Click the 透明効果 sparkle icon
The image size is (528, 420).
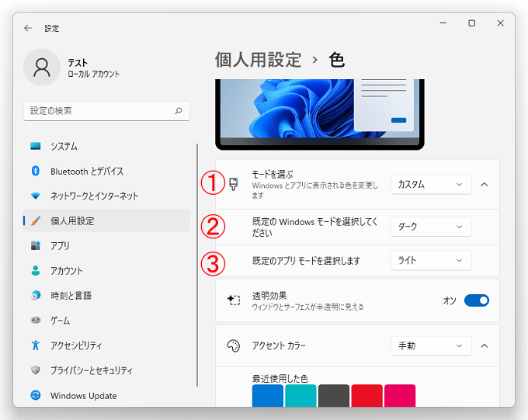pos(234,300)
